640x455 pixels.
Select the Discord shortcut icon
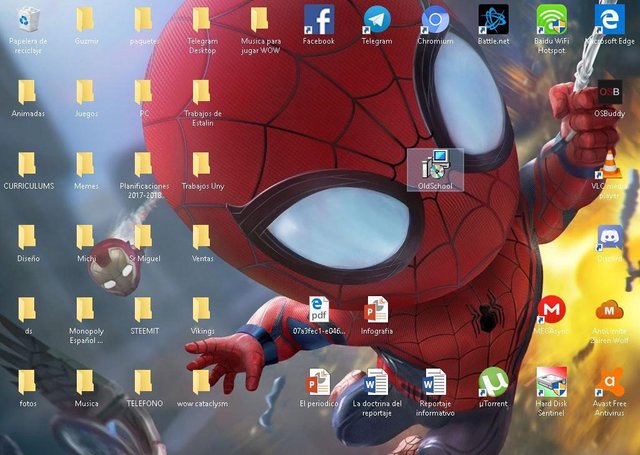pyautogui.click(x=609, y=238)
